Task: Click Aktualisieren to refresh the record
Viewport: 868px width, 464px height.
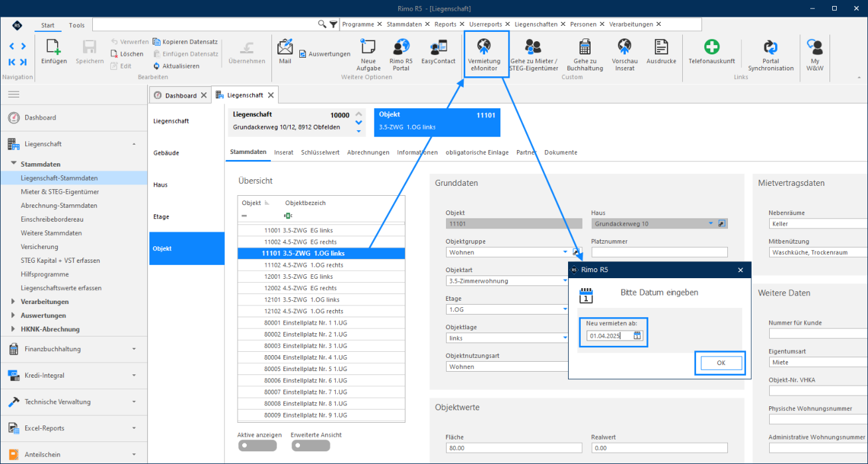Action: point(177,66)
